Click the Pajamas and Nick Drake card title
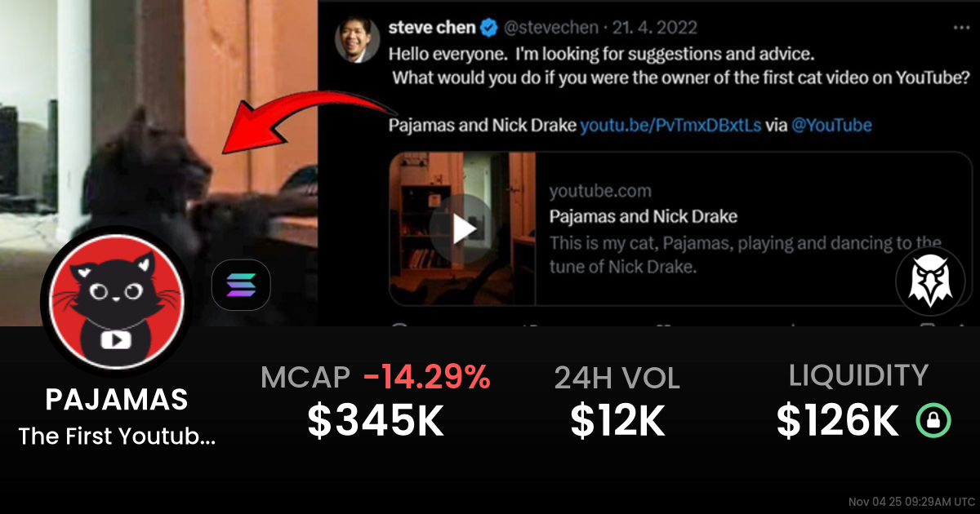 pos(644,217)
